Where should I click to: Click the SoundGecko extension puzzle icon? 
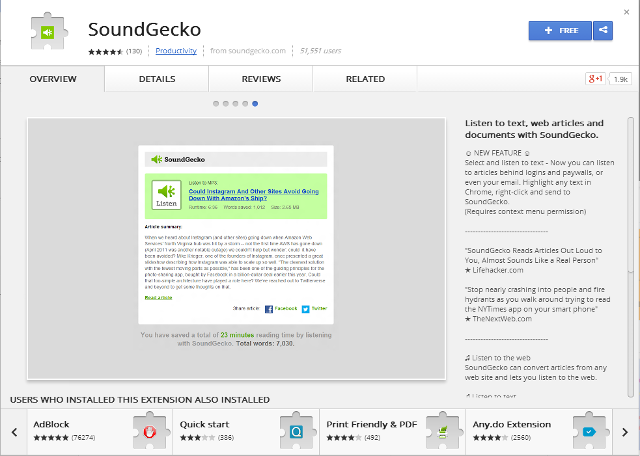(x=49, y=32)
